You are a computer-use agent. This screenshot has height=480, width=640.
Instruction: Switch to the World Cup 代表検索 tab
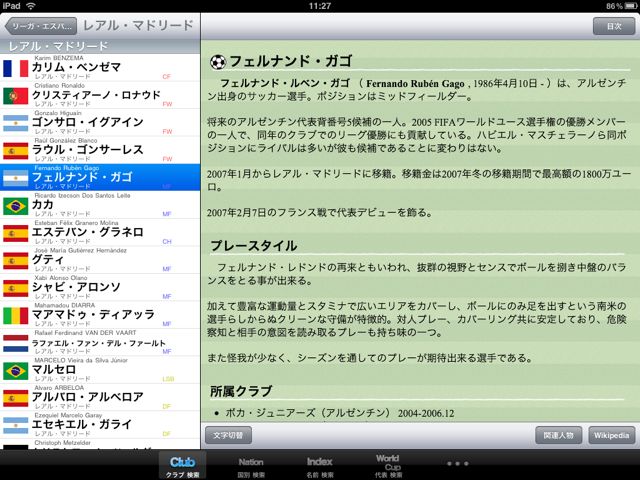click(388, 467)
